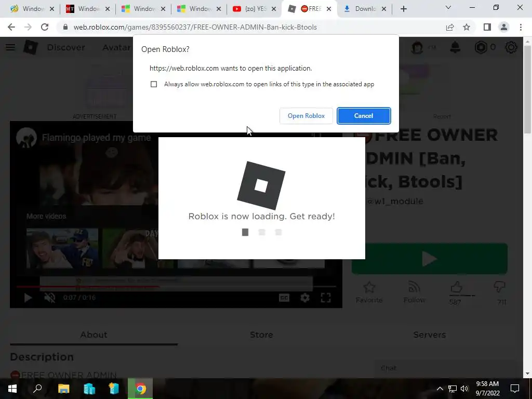Open Chrome profile avatar icon
Image resolution: width=532 pixels, height=399 pixels.
pos(504,27)
